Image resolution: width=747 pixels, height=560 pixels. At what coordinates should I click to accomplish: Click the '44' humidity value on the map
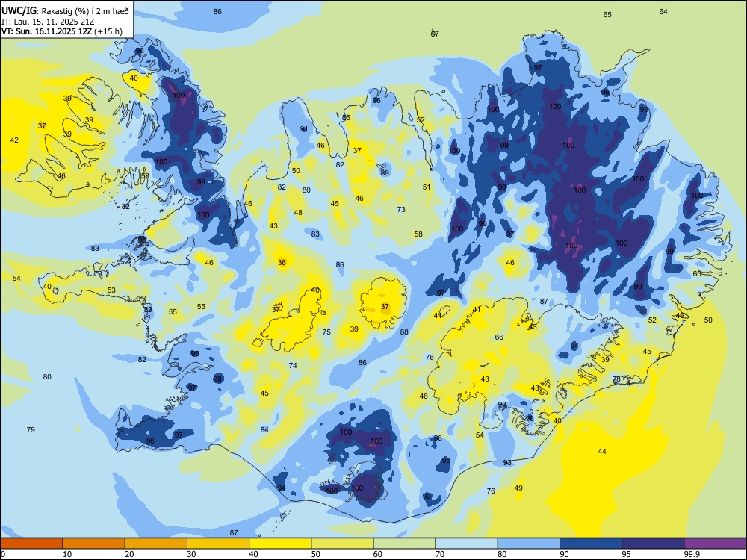click(601, 452)
